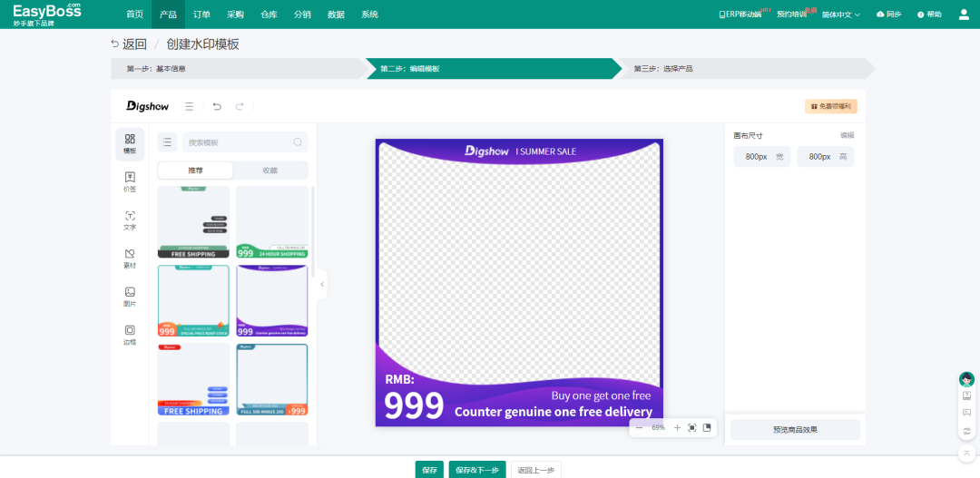Viewport: 980px width, 478px height.
Task: Open the 分销 menu
Action: 302,15
